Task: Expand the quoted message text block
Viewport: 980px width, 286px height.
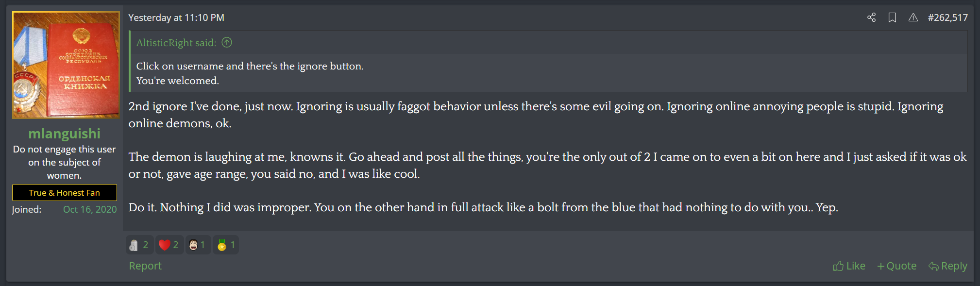Action: point(250,73)
